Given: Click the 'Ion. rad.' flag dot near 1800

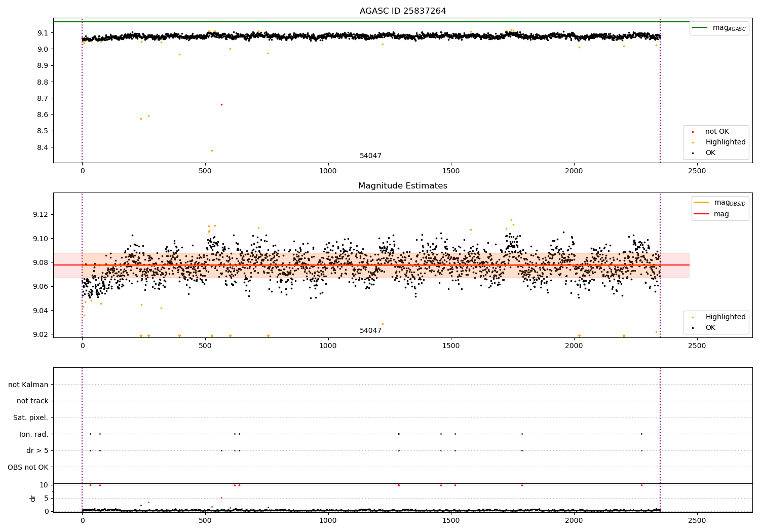Looking at the screenshot, I should (x=522, y=434).
